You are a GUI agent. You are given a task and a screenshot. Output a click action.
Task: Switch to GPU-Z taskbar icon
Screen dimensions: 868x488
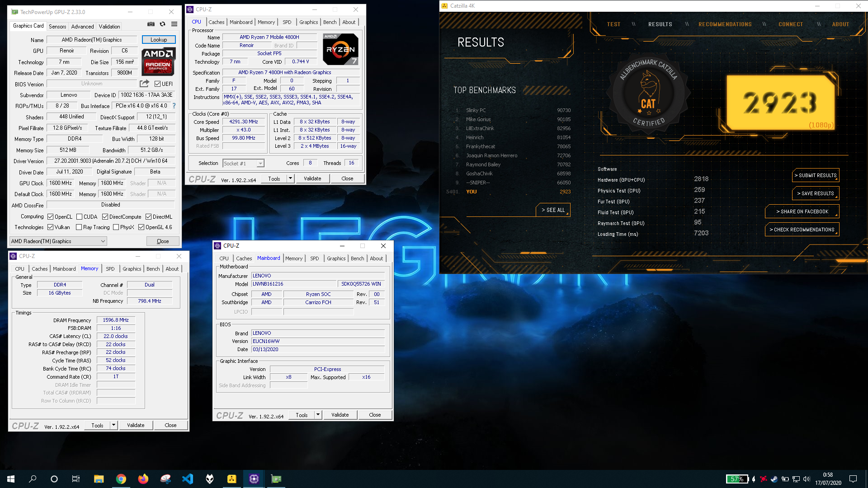276,479
